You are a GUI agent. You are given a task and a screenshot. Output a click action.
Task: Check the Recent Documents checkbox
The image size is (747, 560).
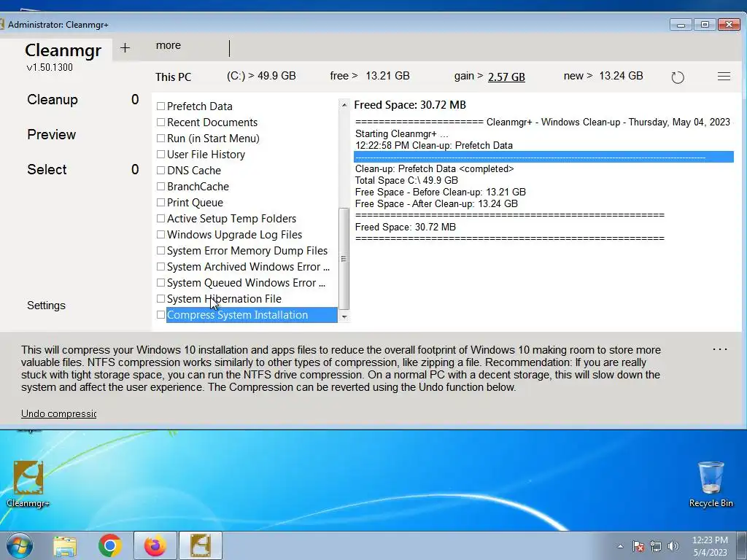(161, 122)
